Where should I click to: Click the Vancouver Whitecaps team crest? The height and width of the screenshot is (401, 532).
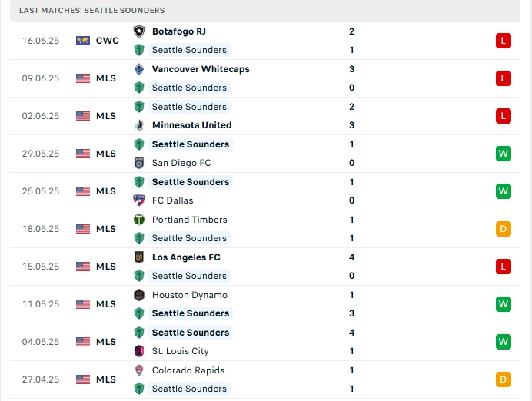pos(139,69)
